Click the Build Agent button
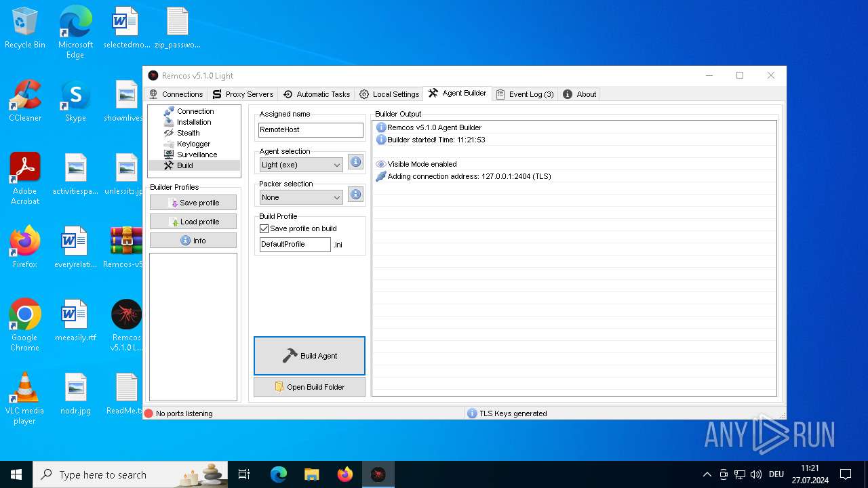This screenshot has width=868, height=488. click(x=309, y=356)
